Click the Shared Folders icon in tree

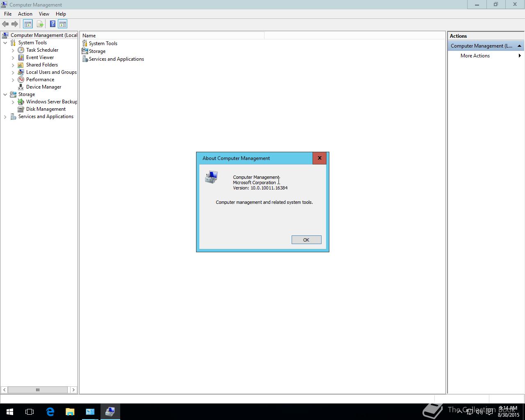[21, 65]
